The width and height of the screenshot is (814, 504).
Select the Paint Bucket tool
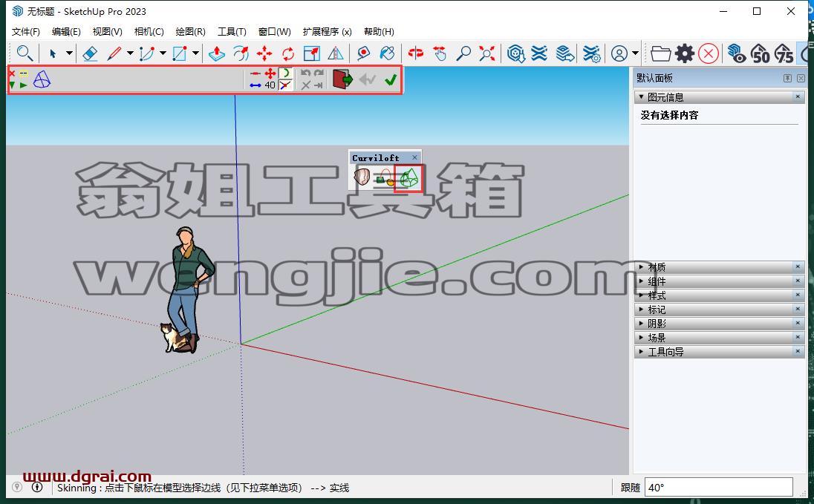(x=387, y=53)
